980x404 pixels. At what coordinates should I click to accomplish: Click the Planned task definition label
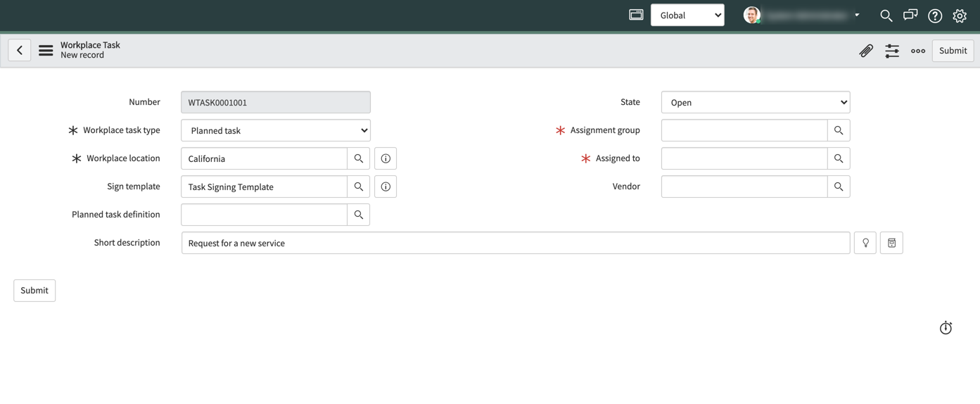pos(116,215)
